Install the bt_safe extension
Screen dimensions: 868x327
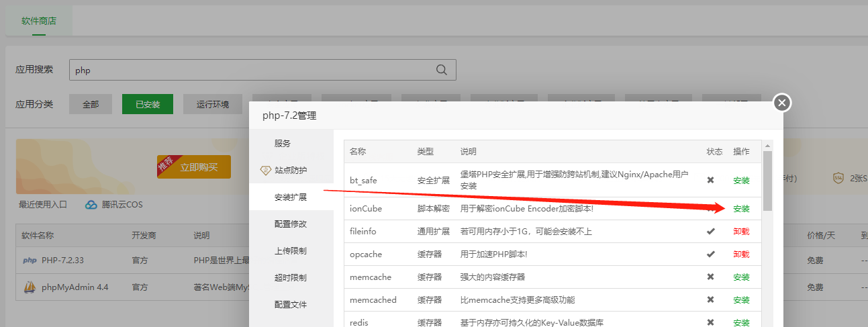point(741,181)
